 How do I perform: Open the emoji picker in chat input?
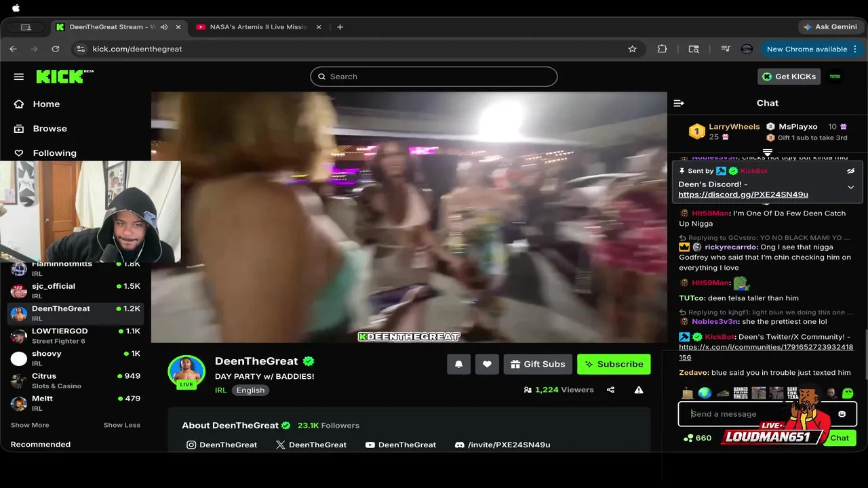pos(842,414)
